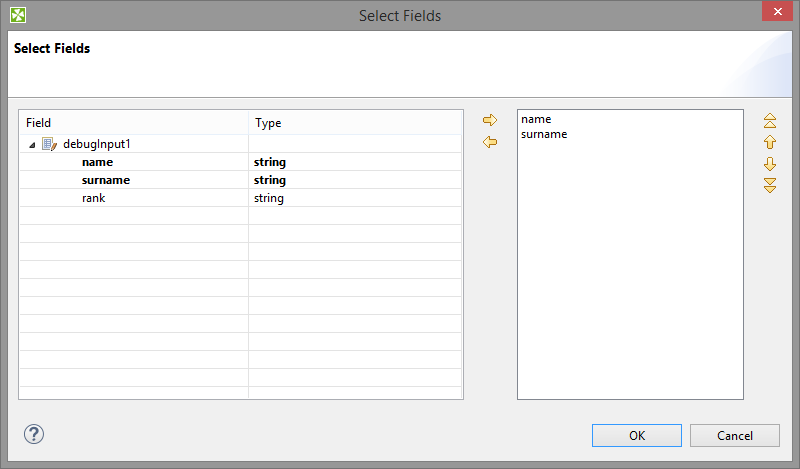
Task: Collapse the debugInput1 tree node
Action: tap(32, 145)
